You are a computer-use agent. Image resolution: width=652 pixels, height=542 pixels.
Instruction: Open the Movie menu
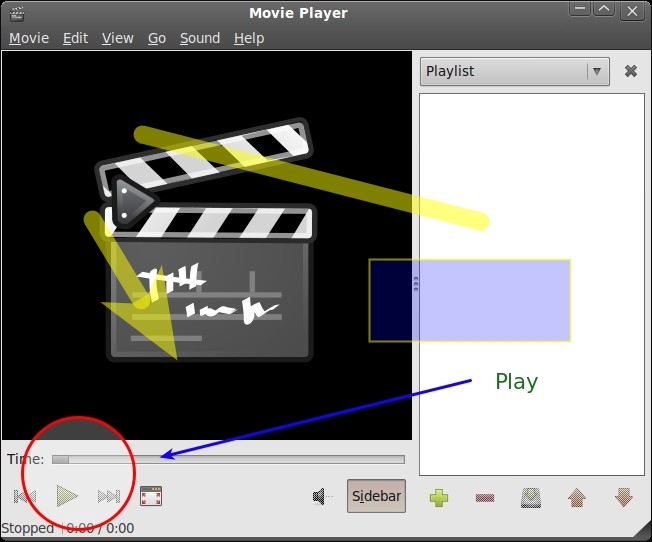[x=29, y=38]
